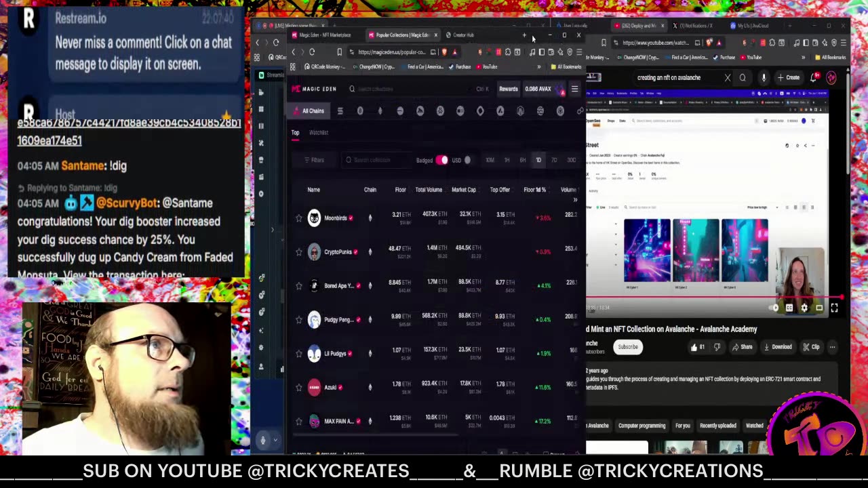Open All Bookmarks folder in YouTube window
This screenshot has width=868, height=488.
831,58
